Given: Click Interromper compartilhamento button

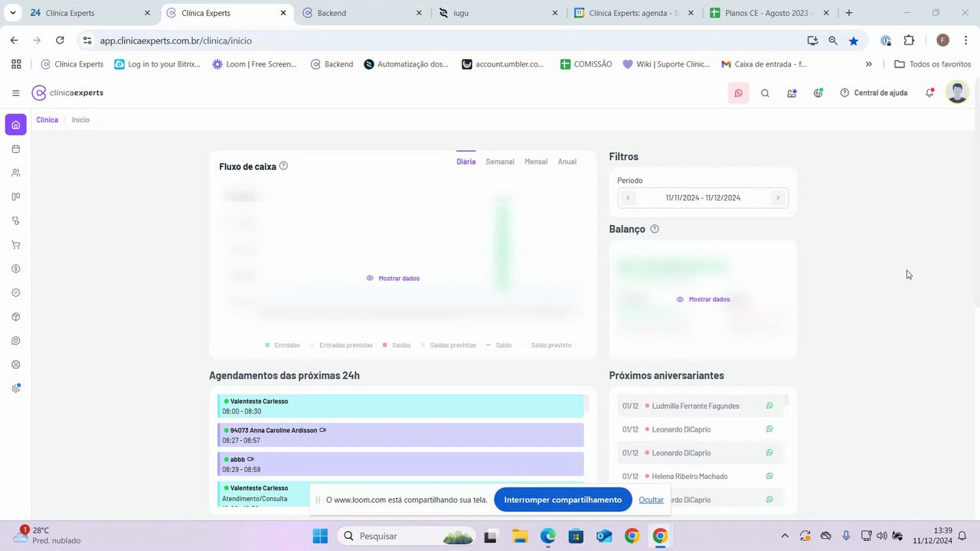Looking at the screenshot, I should pyautogui.click(x=563, y=500).
